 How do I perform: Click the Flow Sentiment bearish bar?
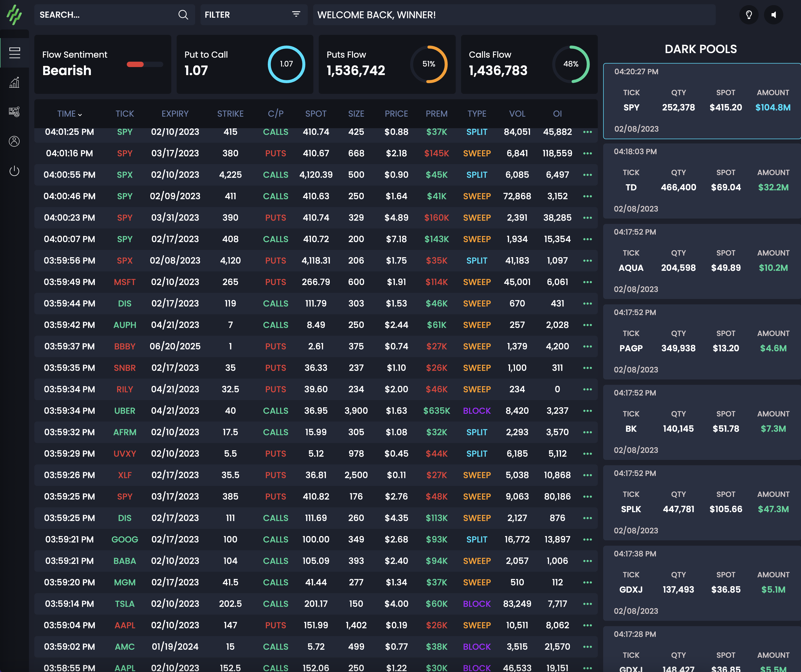coord(145,64)
